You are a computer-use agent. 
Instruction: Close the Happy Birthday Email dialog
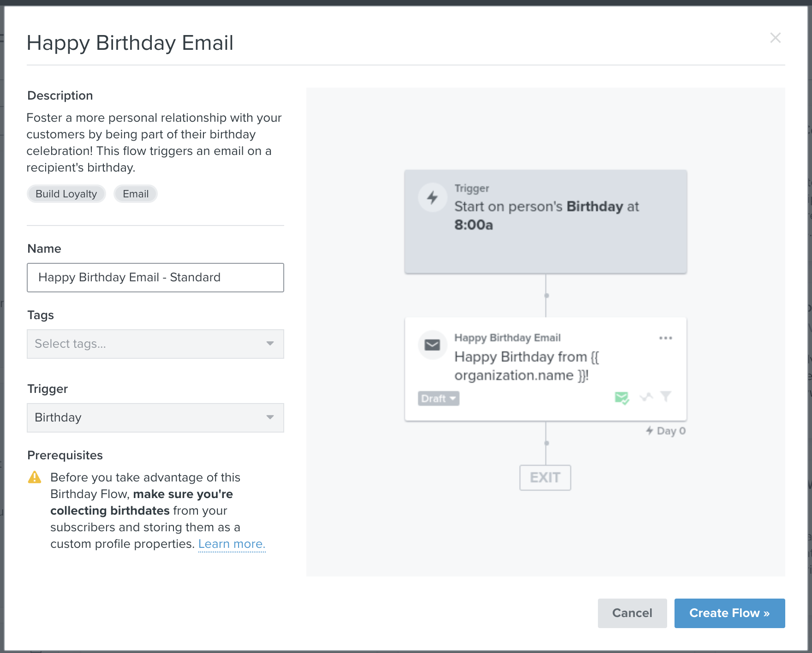pyautogui.click(x=775, y=38)
